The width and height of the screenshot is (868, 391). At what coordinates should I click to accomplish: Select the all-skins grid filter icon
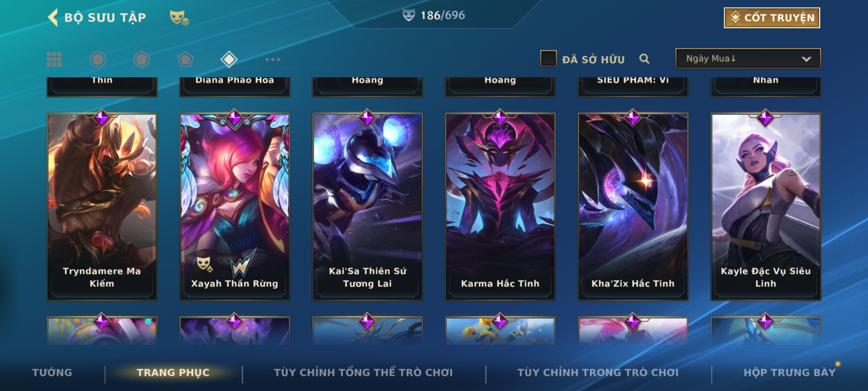pos(54,59)
